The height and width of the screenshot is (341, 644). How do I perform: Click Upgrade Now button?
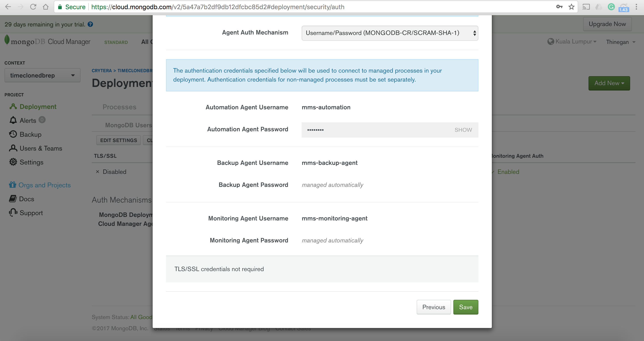[607, 24]
